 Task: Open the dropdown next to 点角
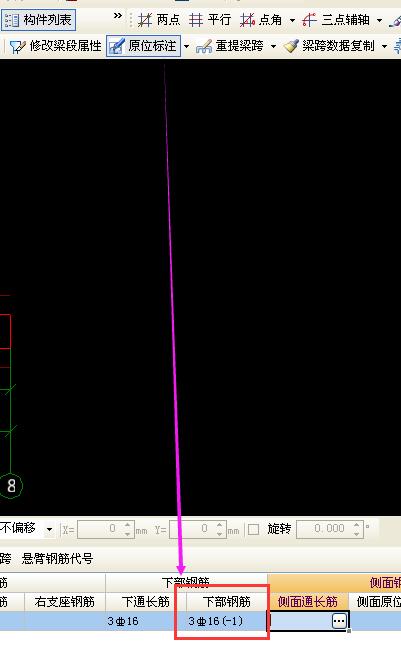(x=292, y=20)
